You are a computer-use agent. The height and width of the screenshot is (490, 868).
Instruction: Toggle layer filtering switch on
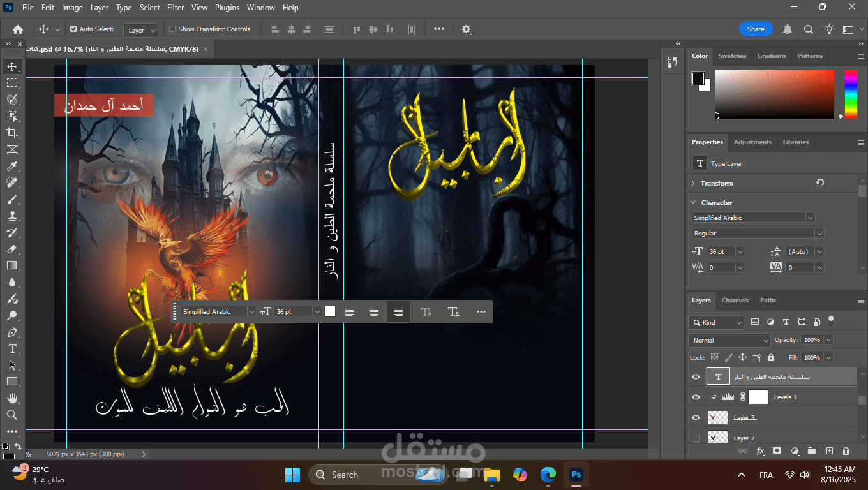tap(830, 320)
